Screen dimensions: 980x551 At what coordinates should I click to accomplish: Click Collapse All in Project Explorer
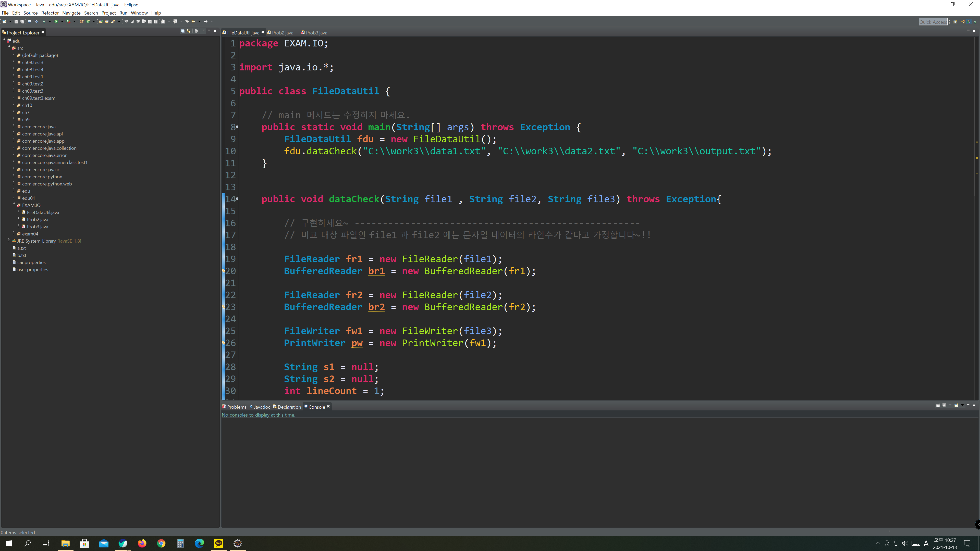coord(183,31)
